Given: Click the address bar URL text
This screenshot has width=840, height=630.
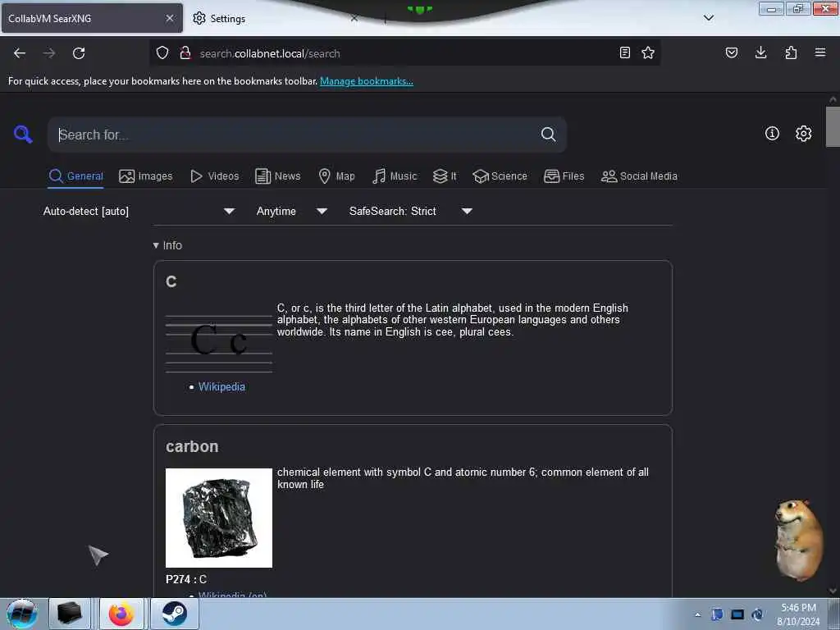Looking at the screenshot, I should click(270, 53).
